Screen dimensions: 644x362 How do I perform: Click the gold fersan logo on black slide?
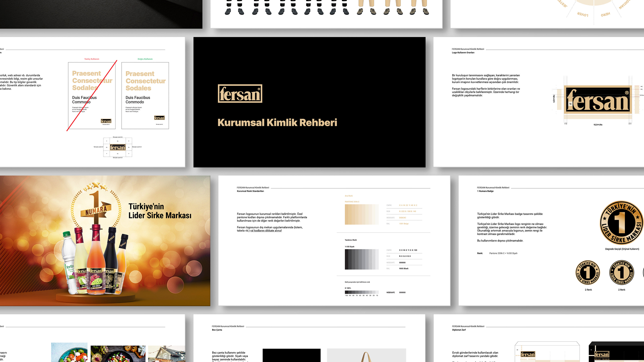(240, 94)
